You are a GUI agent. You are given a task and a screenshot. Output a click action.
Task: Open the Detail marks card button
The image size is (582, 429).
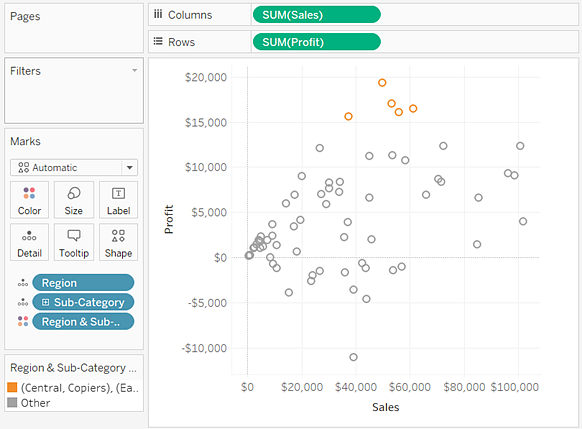[x=29, y=242]
